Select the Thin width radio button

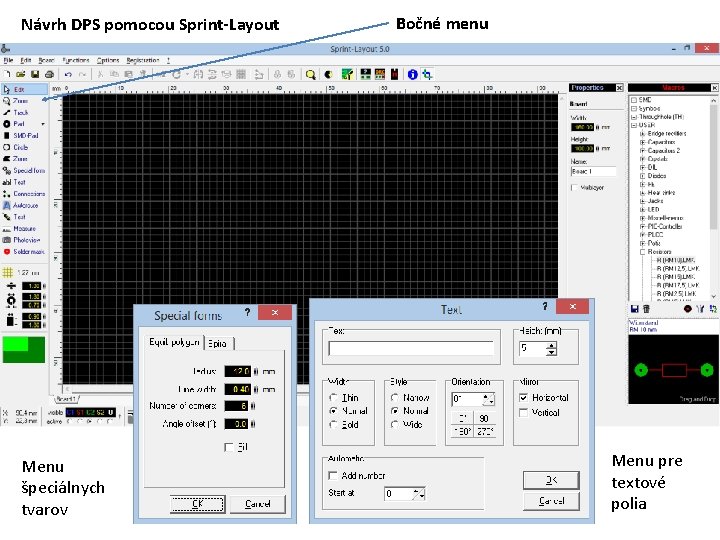click(x=334, y=398)
